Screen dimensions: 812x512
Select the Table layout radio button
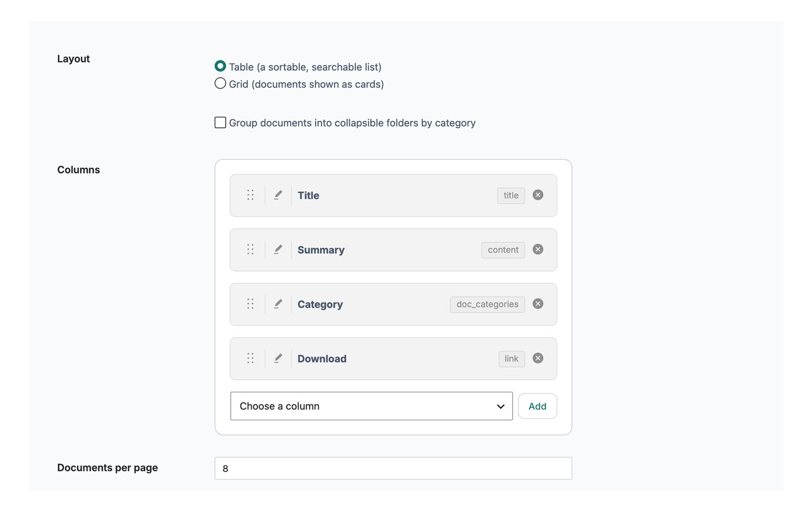coord(220,66)
